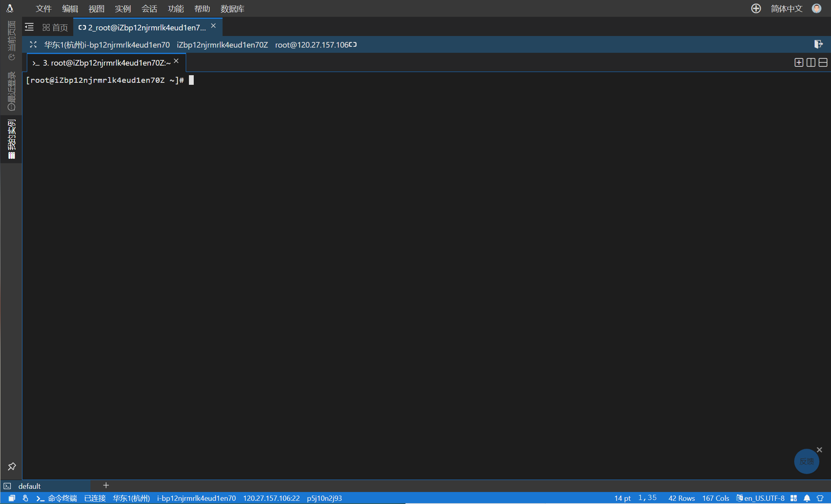Click the iZbp12njrmrlk4eud1en70Z hostname text
The height and width of the screenshot is (504, 831).
(223, 45)
